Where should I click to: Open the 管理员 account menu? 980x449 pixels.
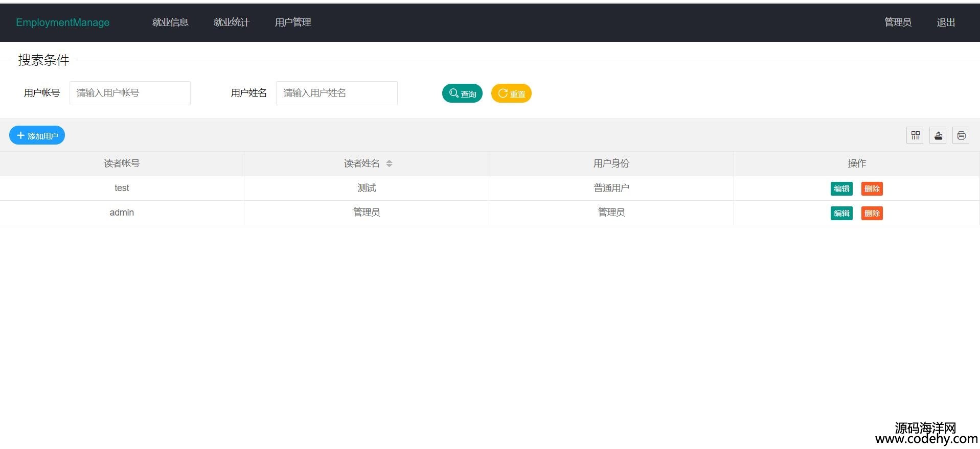tap(898, 22)
